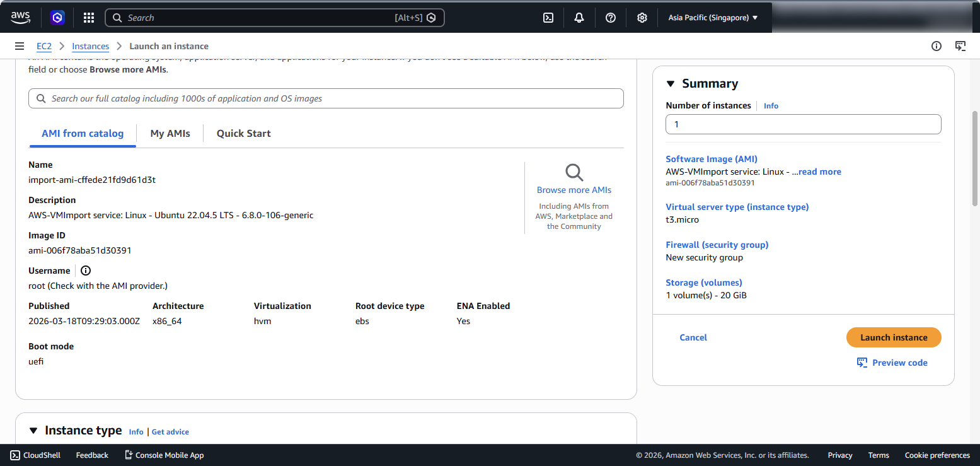The width and height of the screenshot is (980, 466).
Task: Click the Image ID value under Image ID heading
Action: pyautogui.click(x=80, y=250)
